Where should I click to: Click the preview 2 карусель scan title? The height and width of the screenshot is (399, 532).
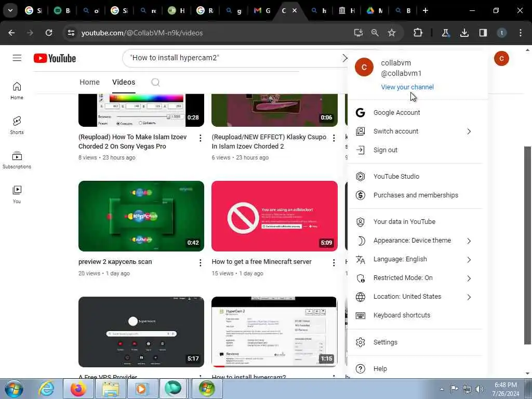coord(115,262)
